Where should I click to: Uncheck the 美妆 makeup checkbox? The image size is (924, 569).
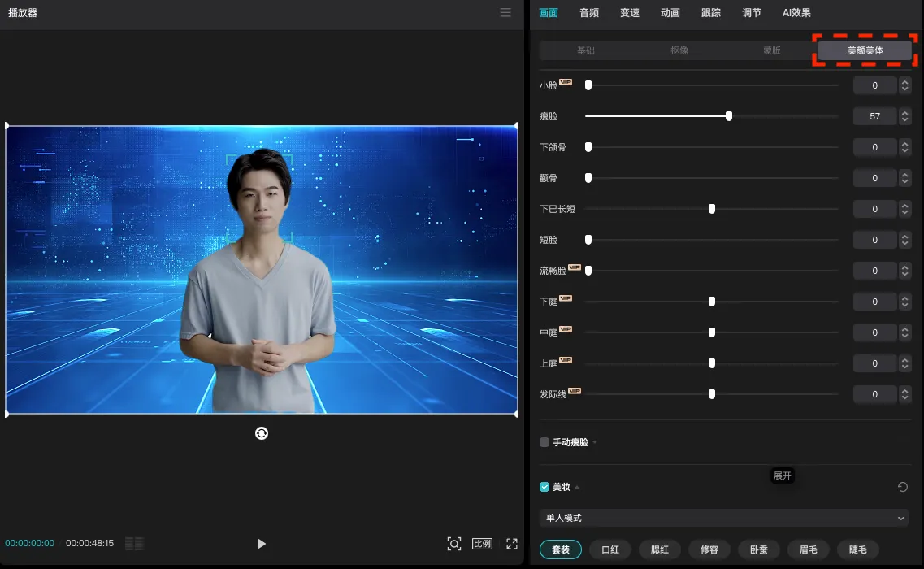pyautogui.click(x=544, y=487)
